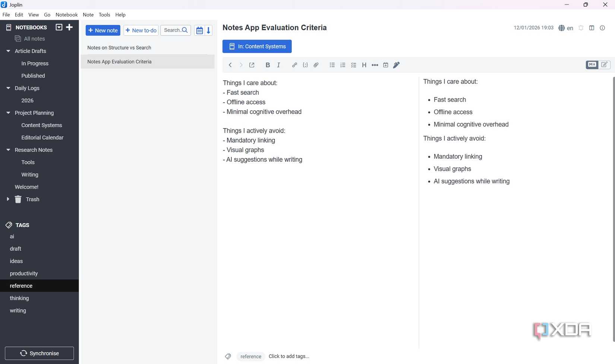Click the tag icon below the note

tap(228, 357)
